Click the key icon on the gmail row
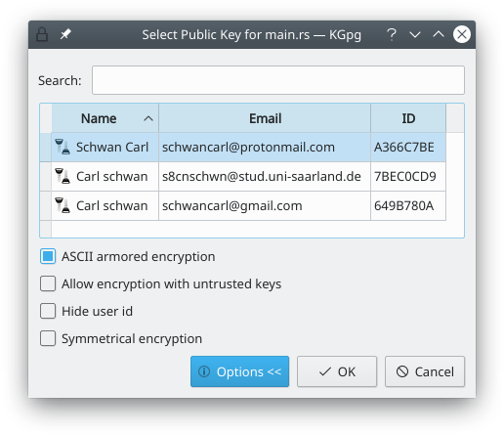This screenshot has height=434, width=504. click(63, 205)
